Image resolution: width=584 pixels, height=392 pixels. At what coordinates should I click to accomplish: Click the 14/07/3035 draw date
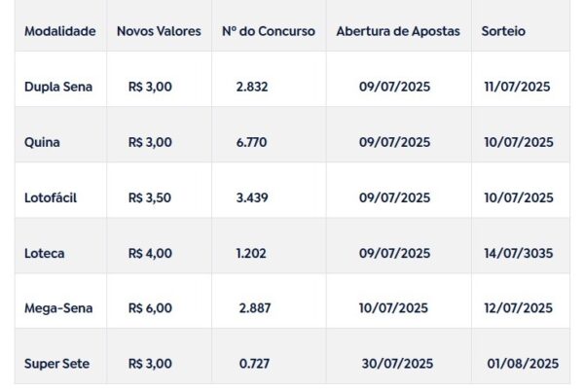click(519, 253)
